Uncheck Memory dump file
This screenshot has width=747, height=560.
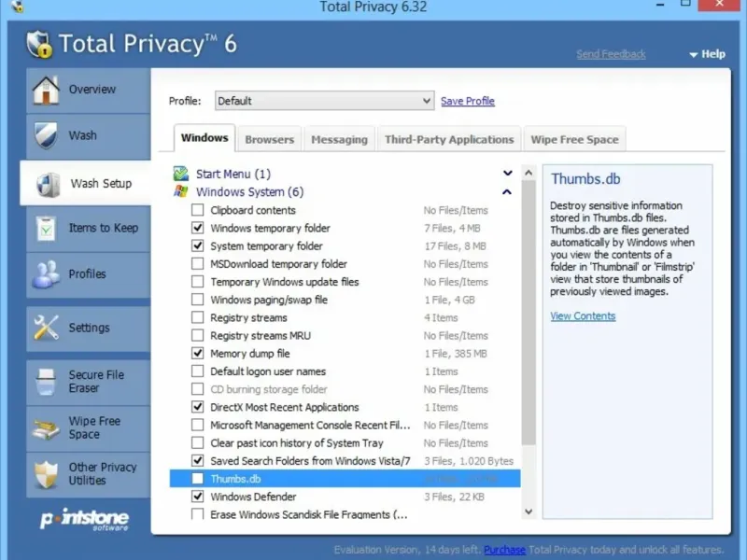coord(197,354)
